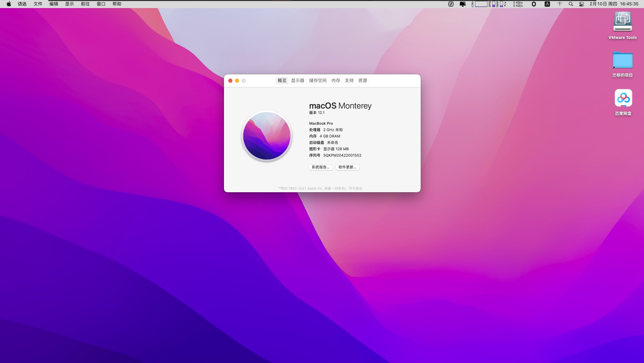Image resolution: width=644 pixels, height=363 pixels.
Task: Open the 许可协议 link
Action: (356, 189)
